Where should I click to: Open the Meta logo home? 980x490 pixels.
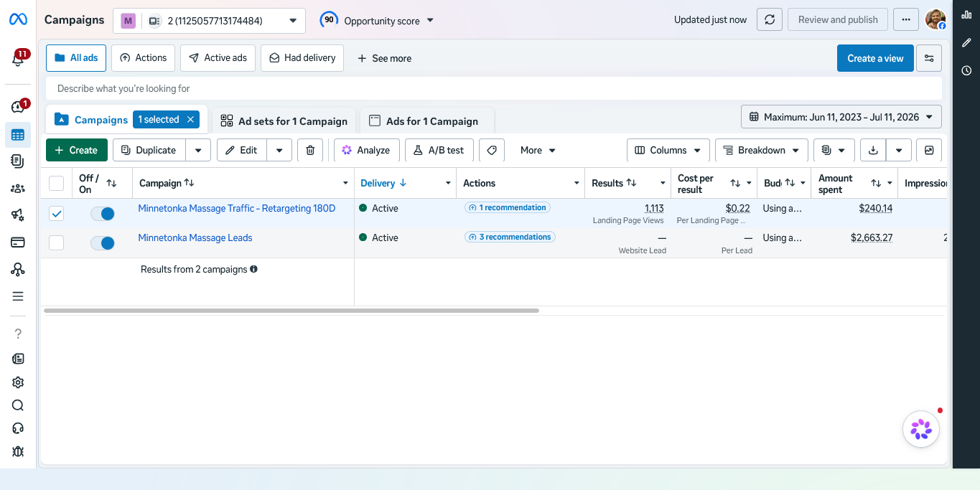click(18, 20)
